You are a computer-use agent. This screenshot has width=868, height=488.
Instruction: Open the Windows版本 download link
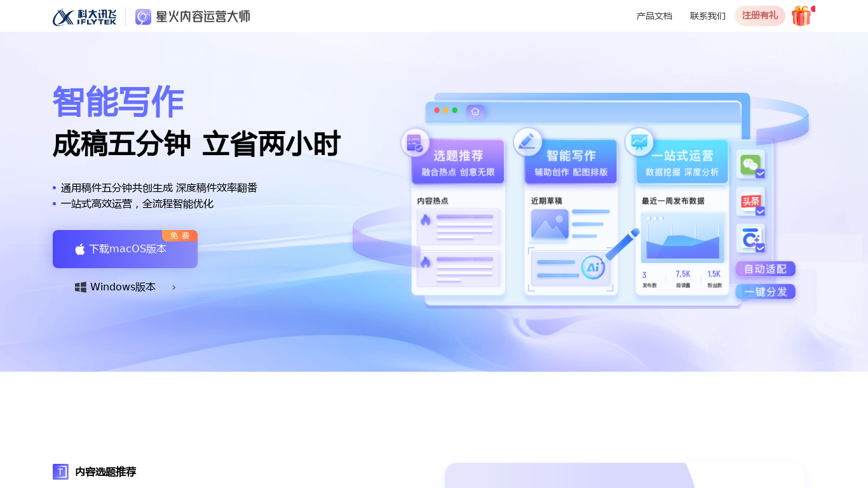[x=123, y=287]
